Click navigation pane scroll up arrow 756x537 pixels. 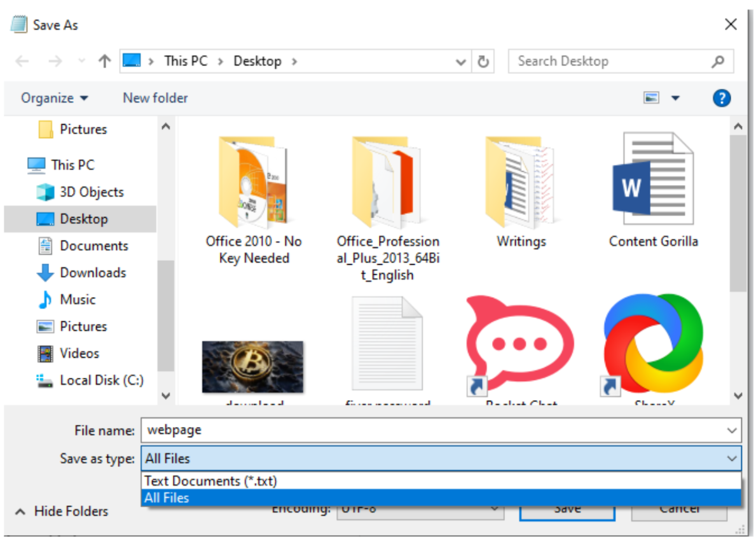coord(166,127)
